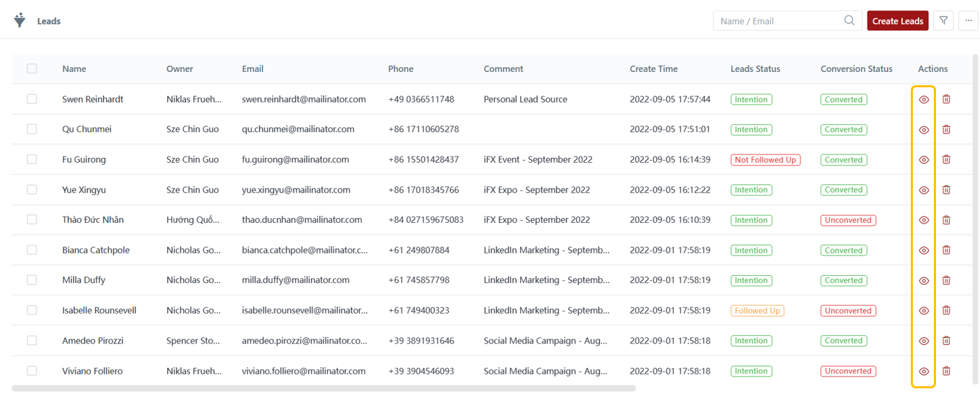
Task: Click trash icon for Yue Xingyu row
Action: click(946, 190)
